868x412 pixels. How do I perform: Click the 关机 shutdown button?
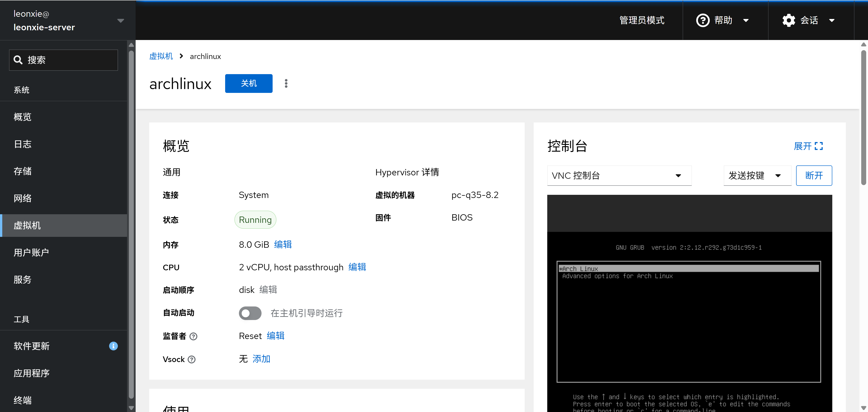coord(249,84)
